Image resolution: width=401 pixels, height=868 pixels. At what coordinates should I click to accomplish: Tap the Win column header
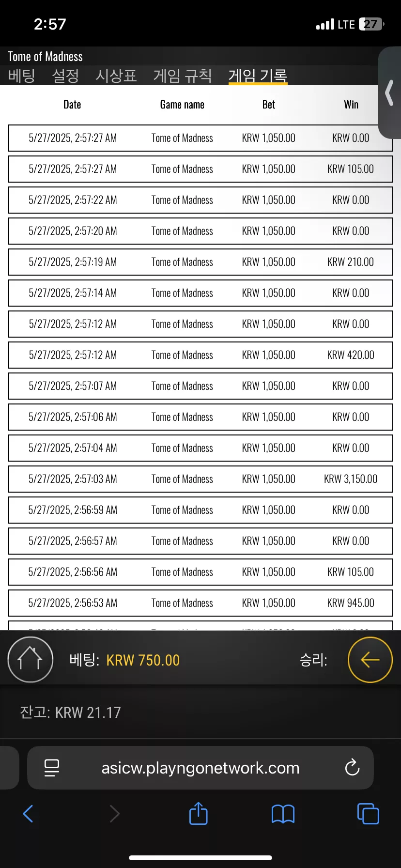coord(351,105)
